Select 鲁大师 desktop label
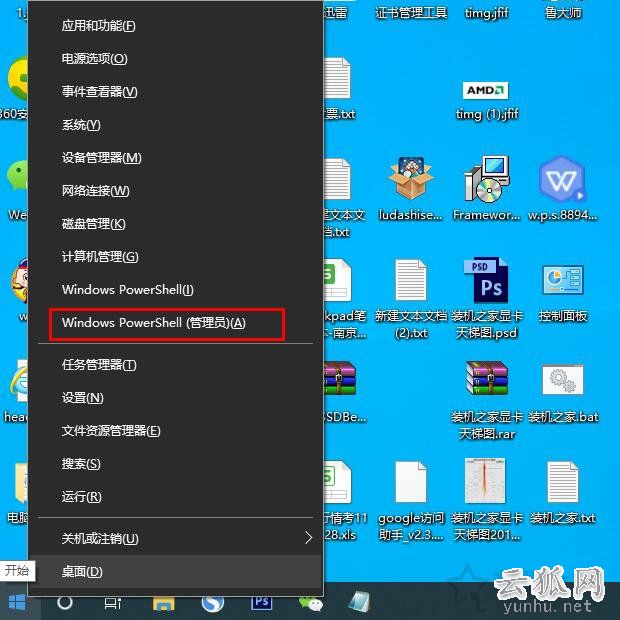 pyautogui.click(x=563, y=13)
